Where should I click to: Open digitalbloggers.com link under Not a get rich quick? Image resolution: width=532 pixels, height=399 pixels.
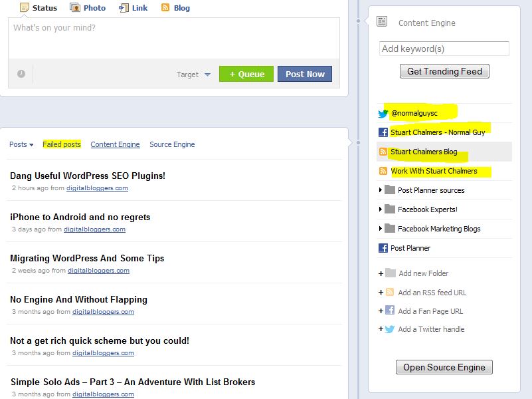tap(103, 353)
